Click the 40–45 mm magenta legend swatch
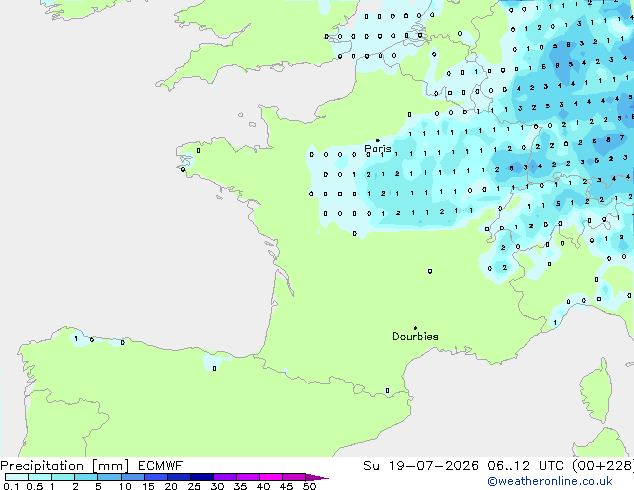 click(271, 477)
